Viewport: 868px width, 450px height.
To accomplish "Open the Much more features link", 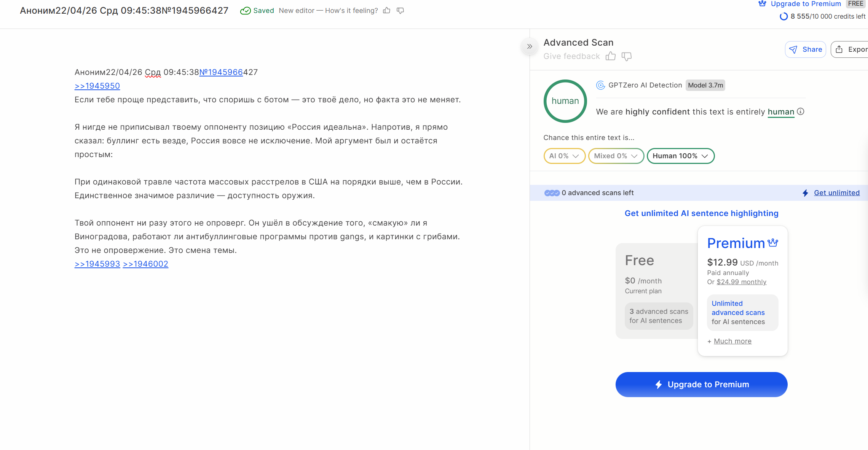I will click(x=732, y=341).
